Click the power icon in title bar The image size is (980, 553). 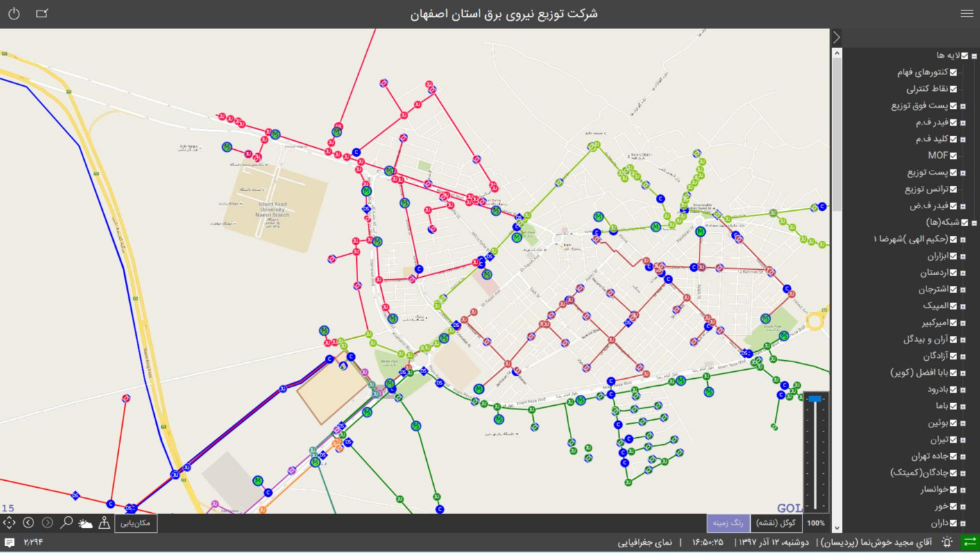point(14,14)
